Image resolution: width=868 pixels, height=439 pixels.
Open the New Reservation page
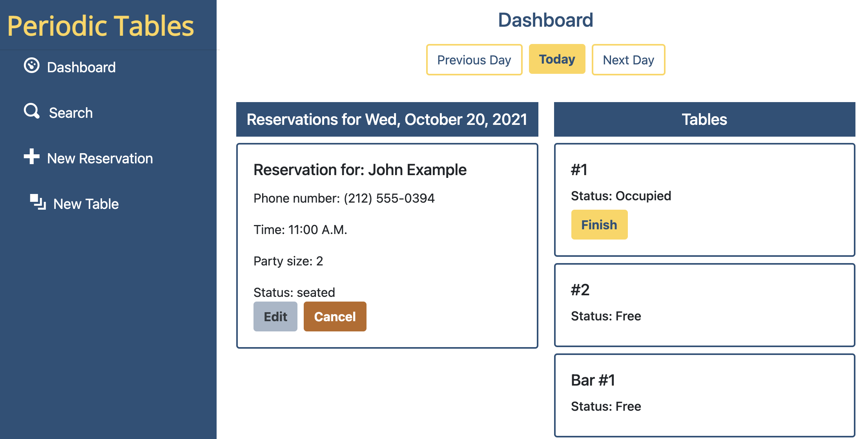click(x=100, y=158)
